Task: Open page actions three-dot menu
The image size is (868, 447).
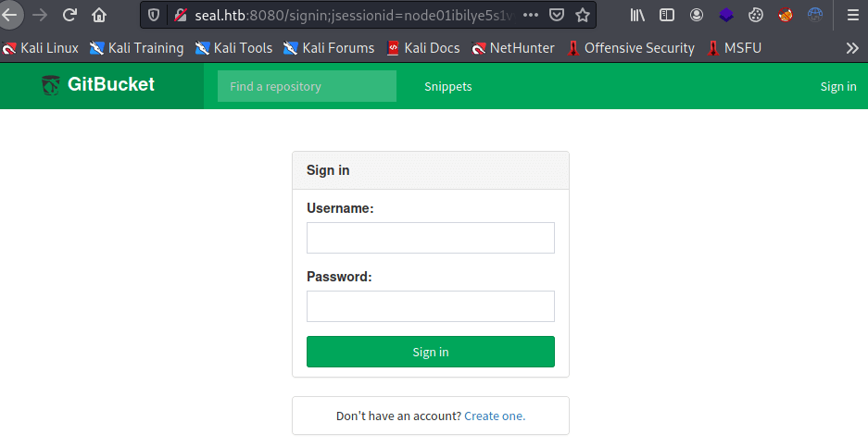Action: tap(530, 15)
